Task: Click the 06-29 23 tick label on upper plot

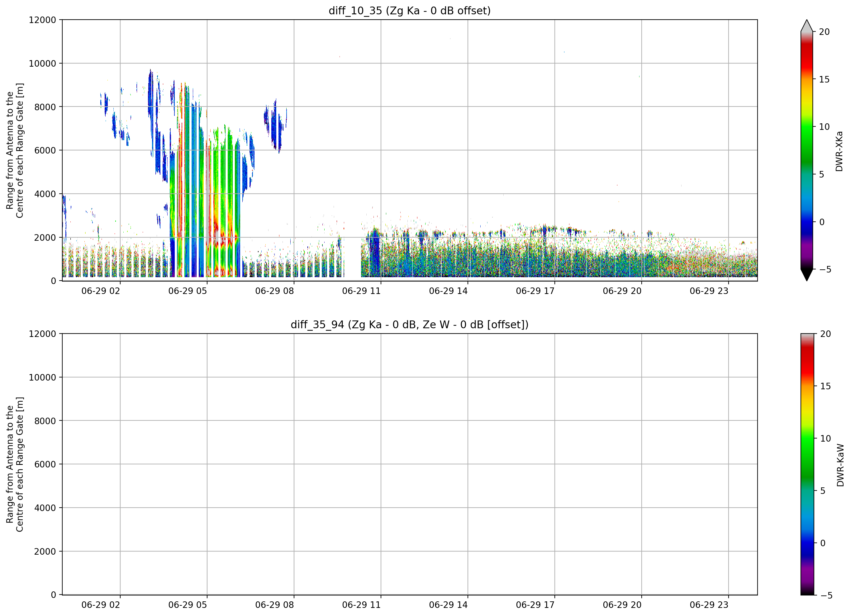Action: point(709,291)
